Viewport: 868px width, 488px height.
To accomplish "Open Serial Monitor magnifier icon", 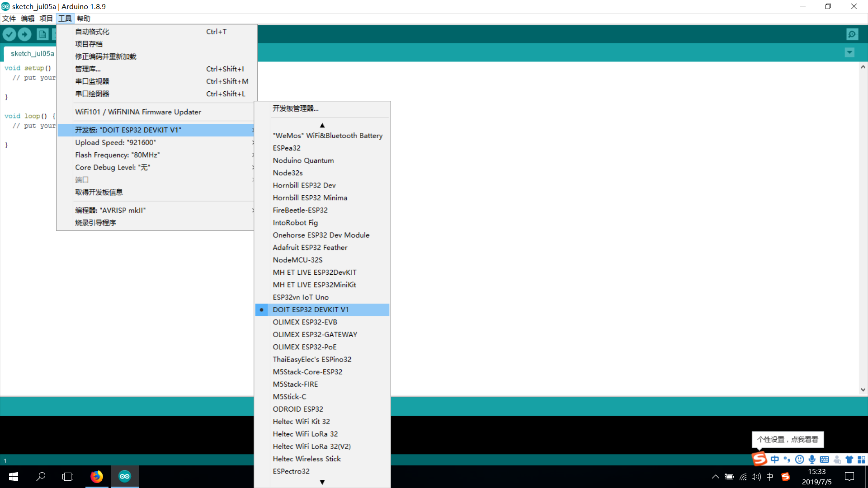I will [x=852, y=34].
